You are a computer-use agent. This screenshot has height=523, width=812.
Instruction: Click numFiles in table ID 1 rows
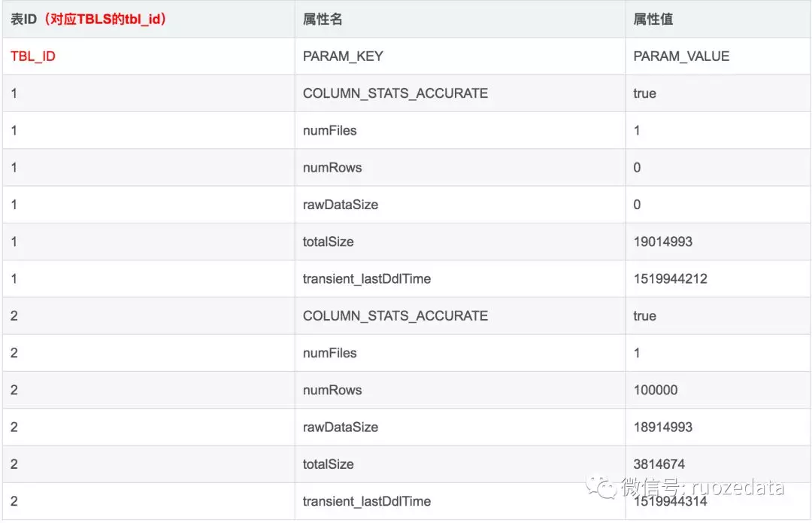329,131
